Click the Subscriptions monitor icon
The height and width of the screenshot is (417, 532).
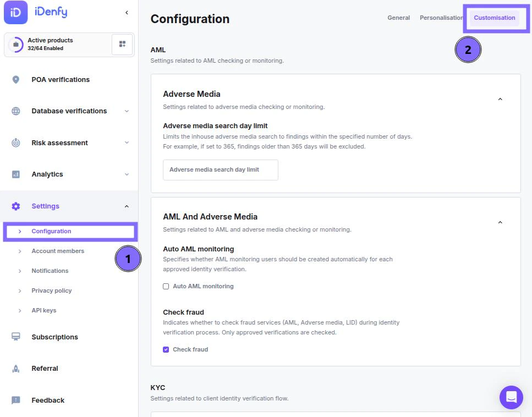(15, 337)
